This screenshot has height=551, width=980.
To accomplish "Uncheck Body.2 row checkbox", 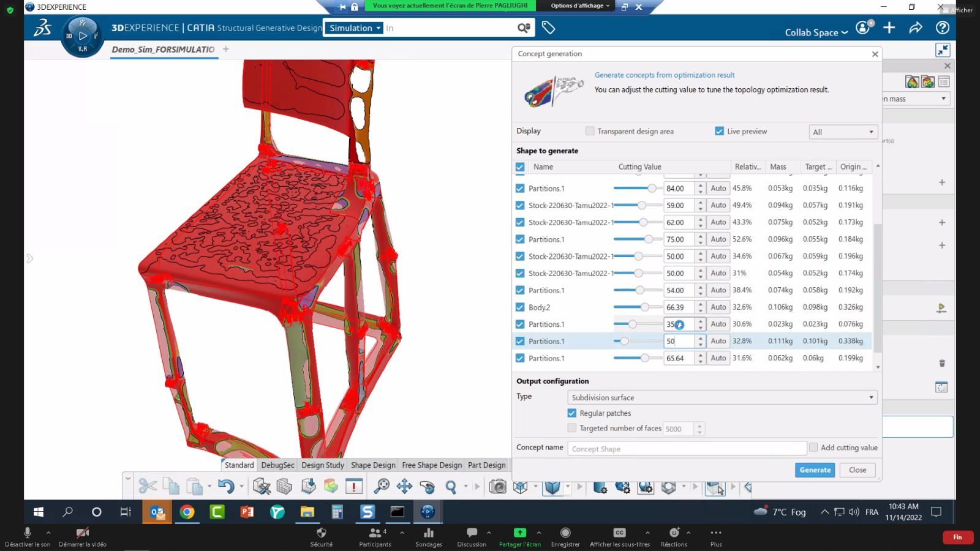I will coord(520,307).
